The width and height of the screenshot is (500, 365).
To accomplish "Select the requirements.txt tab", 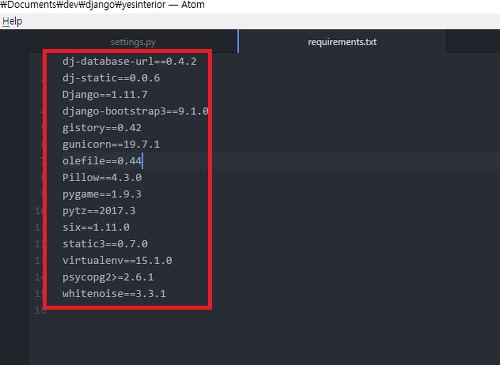I will [x=342, y=42].
